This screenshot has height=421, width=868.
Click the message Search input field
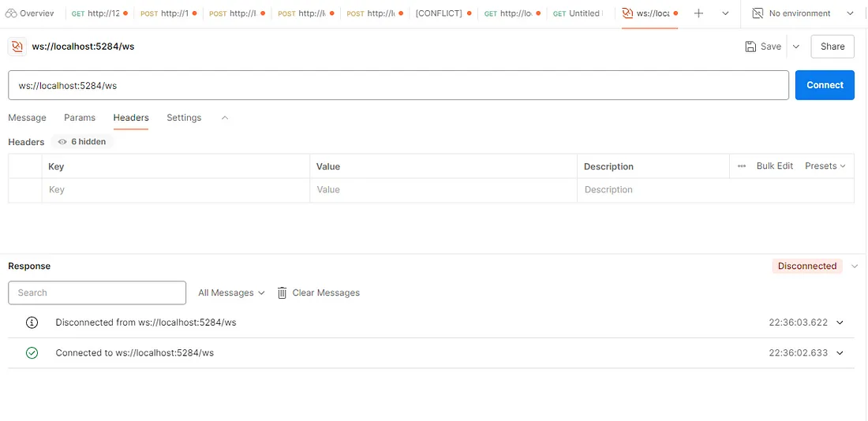[x=97, y=292]
